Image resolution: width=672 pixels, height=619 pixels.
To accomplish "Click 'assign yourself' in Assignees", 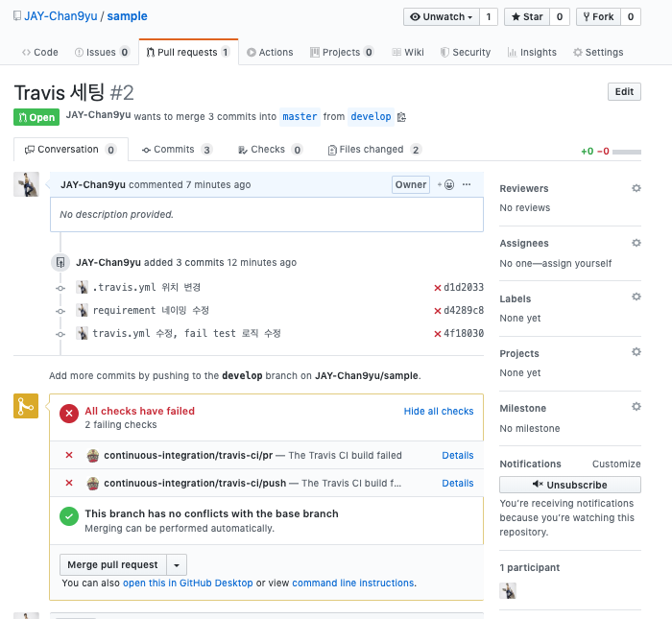I will [577, 264].
